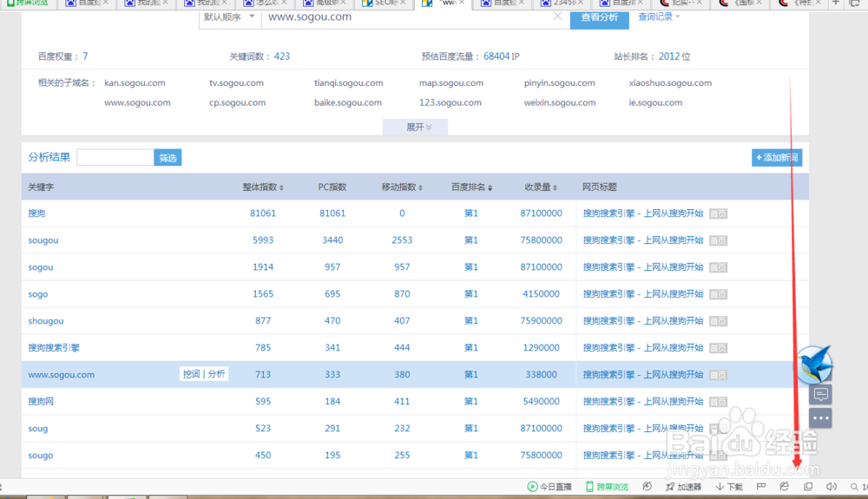Expand subdomain list with 展开

point(415,128)
